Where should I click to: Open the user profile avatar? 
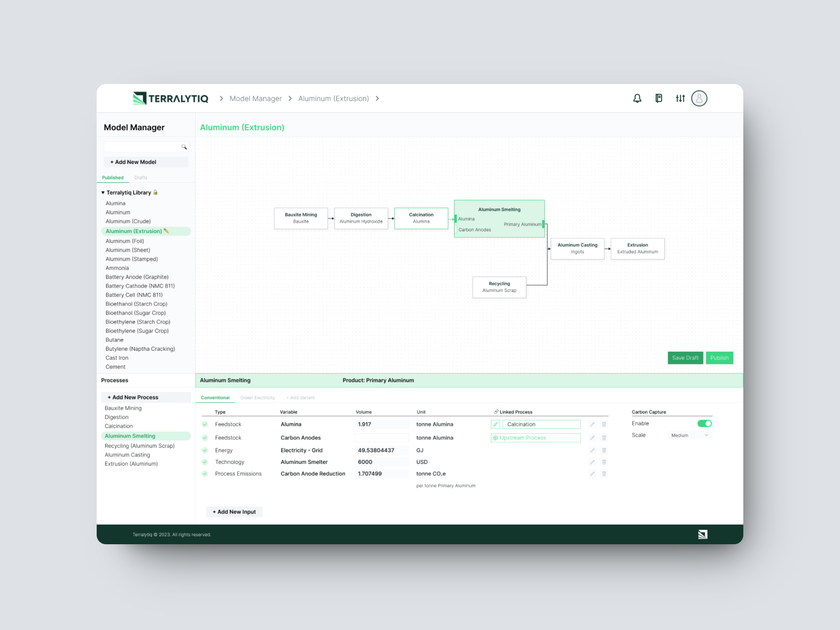point(699,98)
